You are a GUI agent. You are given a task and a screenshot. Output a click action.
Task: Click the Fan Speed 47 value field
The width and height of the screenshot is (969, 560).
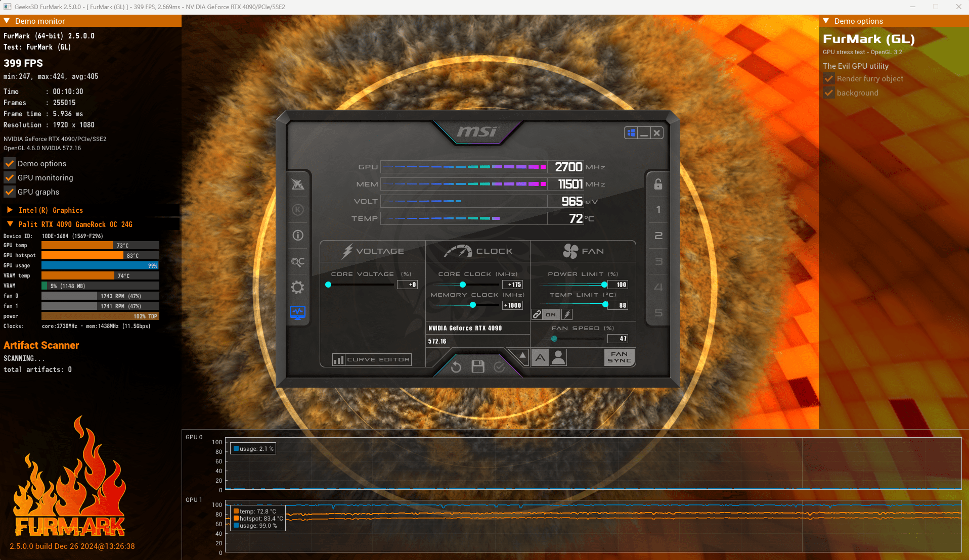[618, 339]
